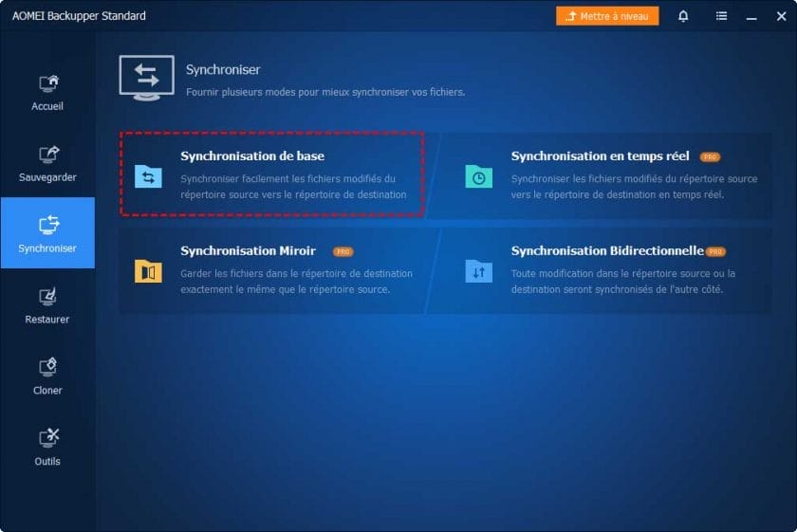
Task: Click the Restaurer icon in the sidebar
Action: [47, 297]
